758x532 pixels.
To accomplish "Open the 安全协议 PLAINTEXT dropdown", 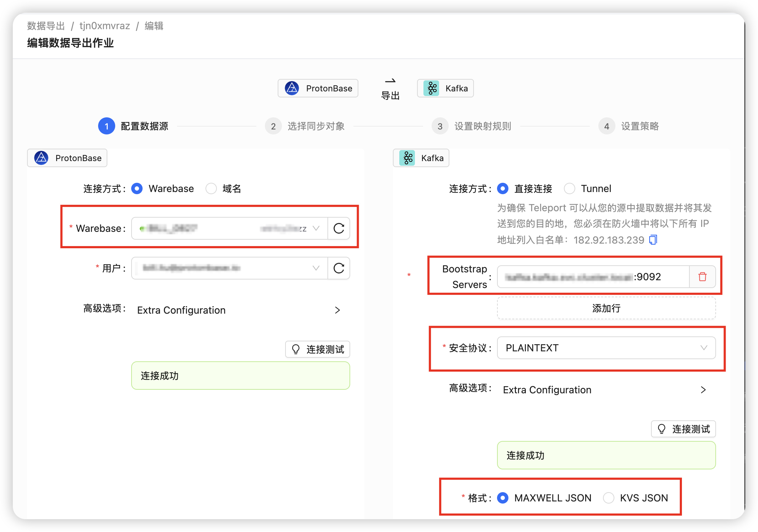I will [606, 348].
